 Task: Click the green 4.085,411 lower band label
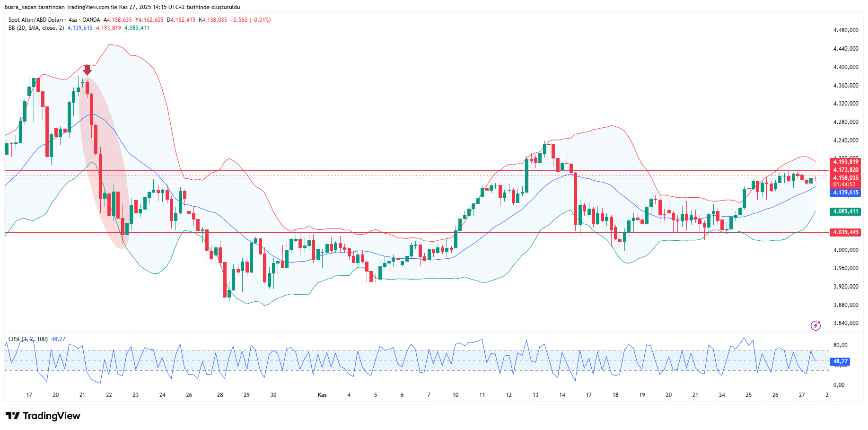tap(845, 211)
